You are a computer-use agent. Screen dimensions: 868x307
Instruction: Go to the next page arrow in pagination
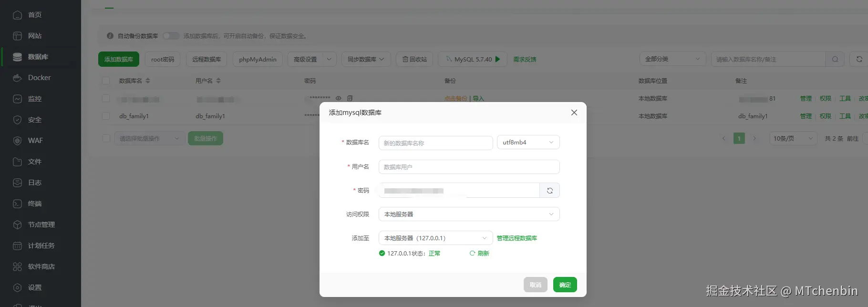(754, 139)
